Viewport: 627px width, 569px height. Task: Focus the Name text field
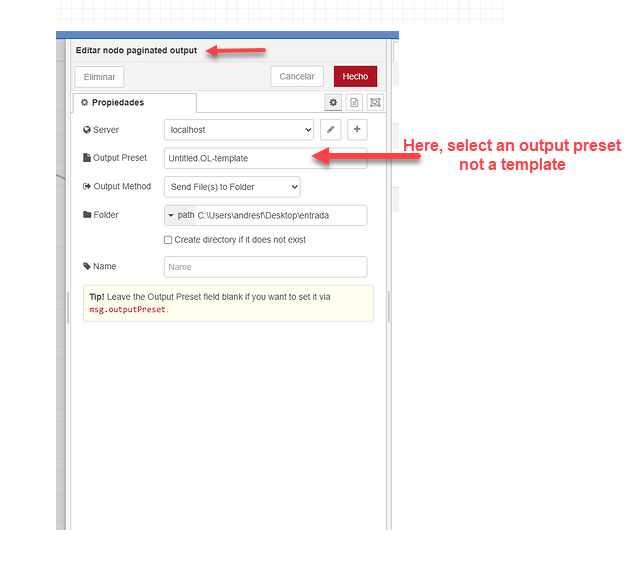click(x=265, y=267)
